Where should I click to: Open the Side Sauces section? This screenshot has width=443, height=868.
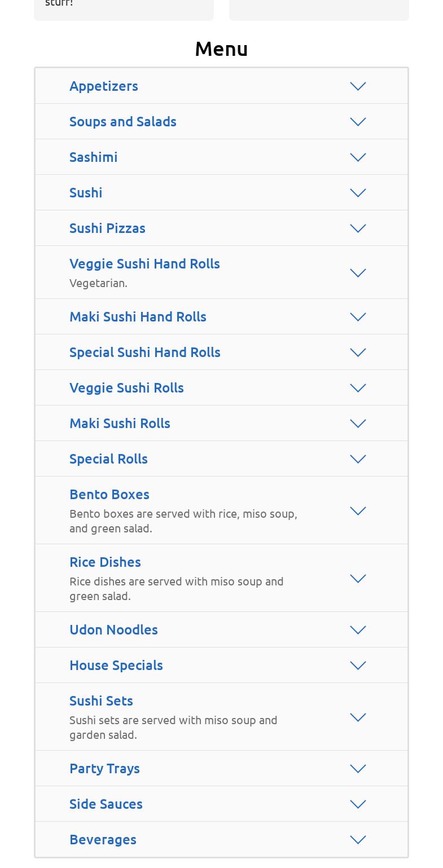[106, 804]
